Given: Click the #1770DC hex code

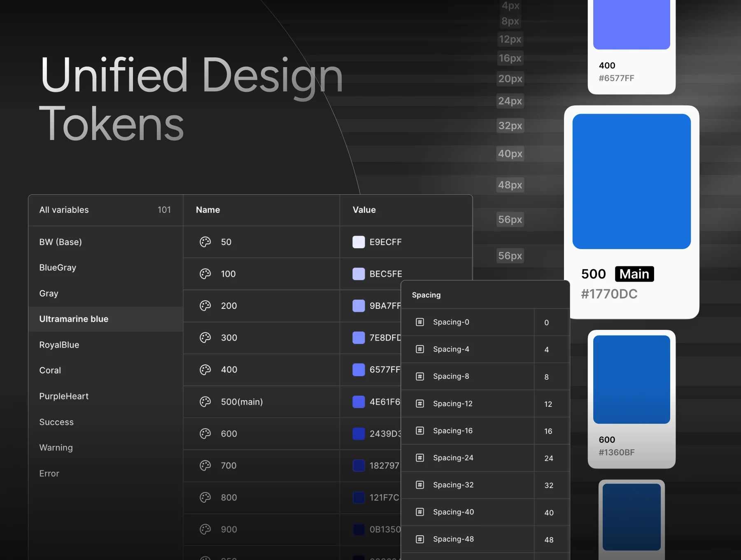Looking at the screenshot, I should pos(609,294).
